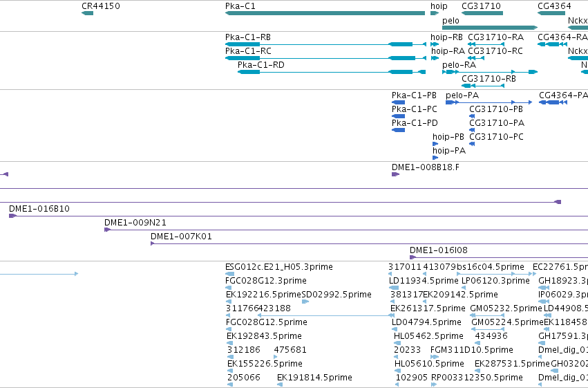Select the CG31710 gene label
Screen dimensions: 588x388
click(x=481, y=6)
